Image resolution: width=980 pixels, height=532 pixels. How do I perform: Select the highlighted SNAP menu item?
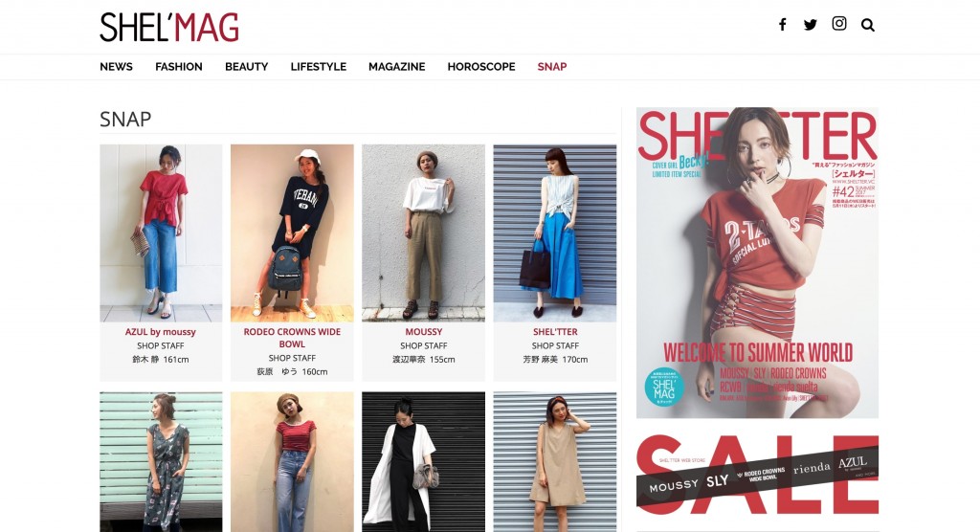(x=552, y=67)
